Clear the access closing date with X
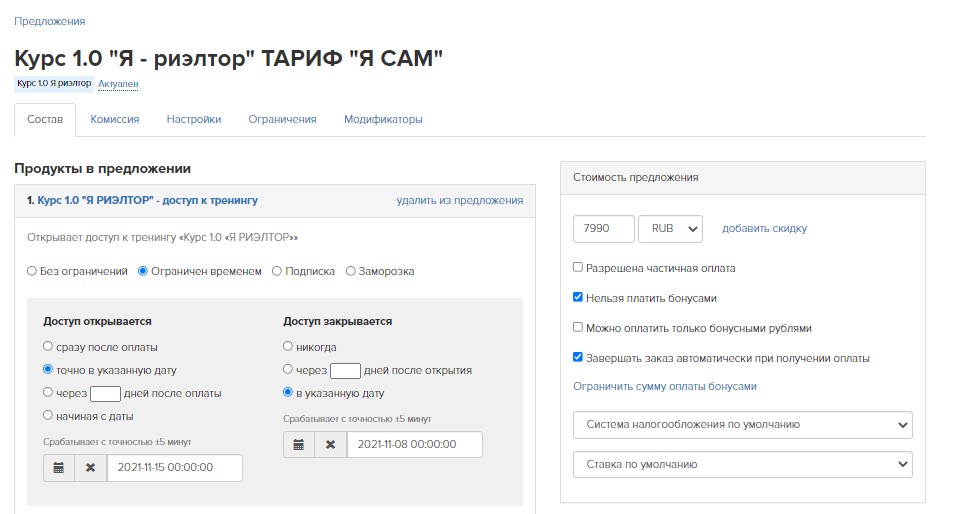The image size is (972, 514). point(330,445)
